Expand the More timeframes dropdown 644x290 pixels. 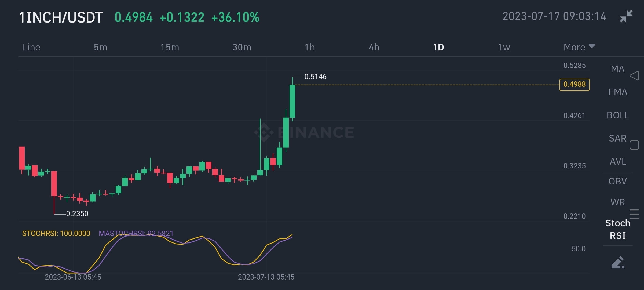pos(579,47)
